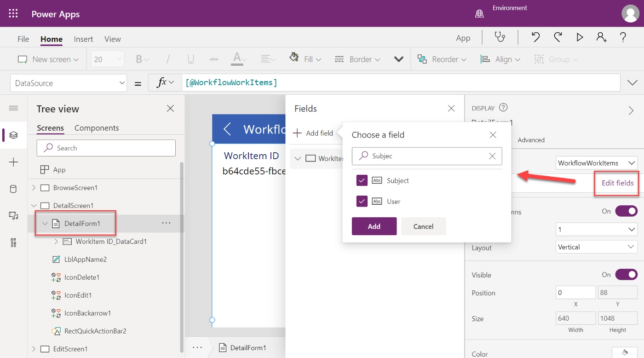Switch to the View ribbon tab

[113, 39]
